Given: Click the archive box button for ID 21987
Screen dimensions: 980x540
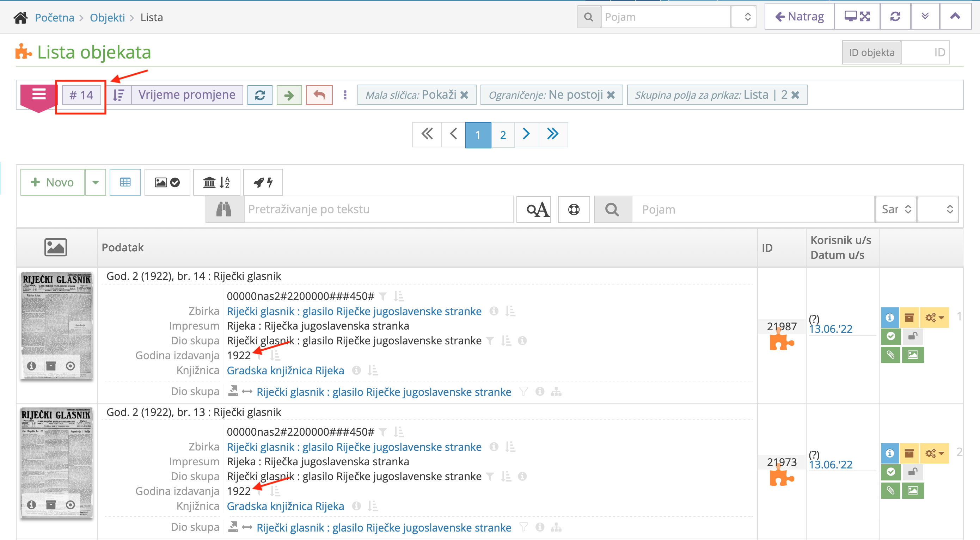Looking at the screenshot, I should 909,318.
